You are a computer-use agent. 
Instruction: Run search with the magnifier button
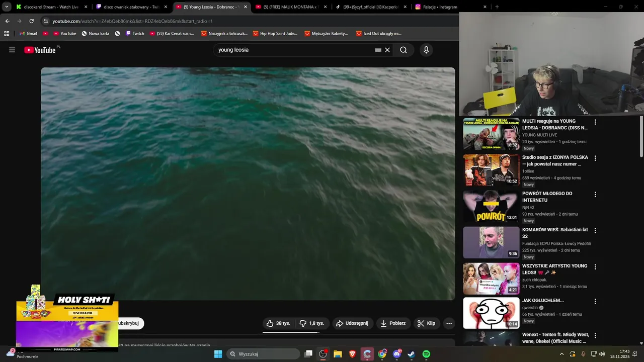[404, 50]
